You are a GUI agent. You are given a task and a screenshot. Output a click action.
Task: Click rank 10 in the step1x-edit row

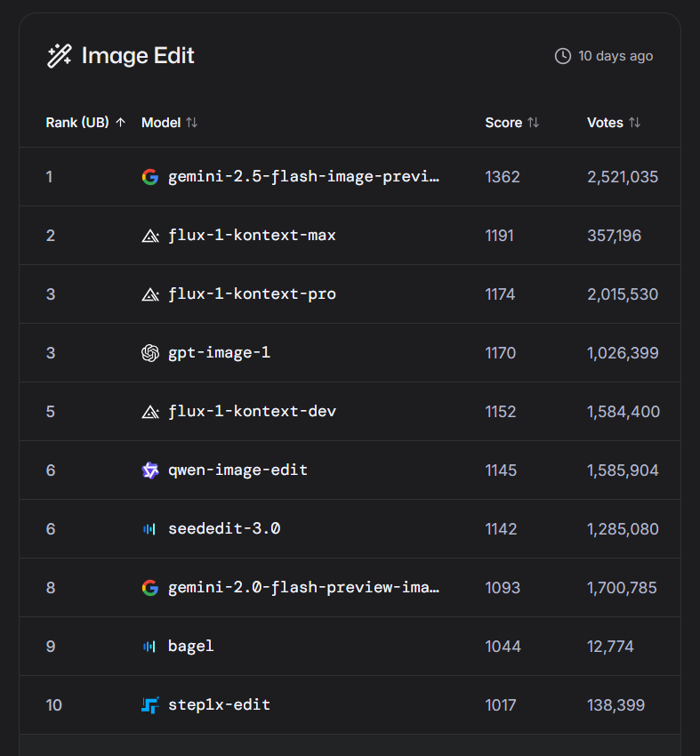(x=54, y=705)
